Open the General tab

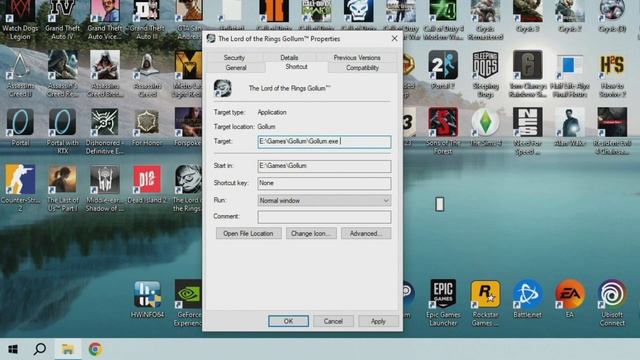[x=236, y=68]
